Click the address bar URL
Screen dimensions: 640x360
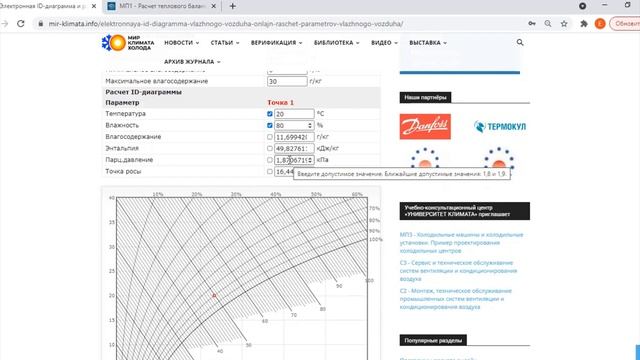point(226,24)
